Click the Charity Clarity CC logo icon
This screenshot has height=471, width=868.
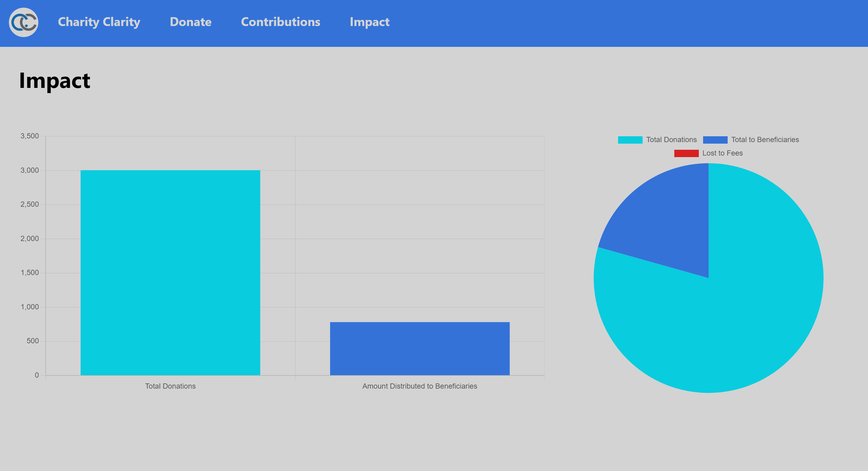(x=24, y=23)
